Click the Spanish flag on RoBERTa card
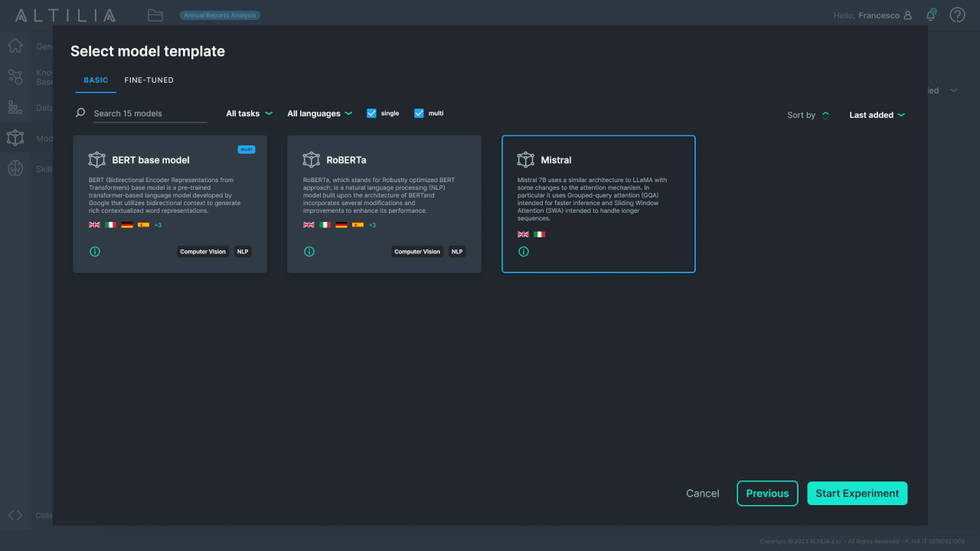Screen dimensions: 980x551 pyautogui.click(x=358, y=225)
